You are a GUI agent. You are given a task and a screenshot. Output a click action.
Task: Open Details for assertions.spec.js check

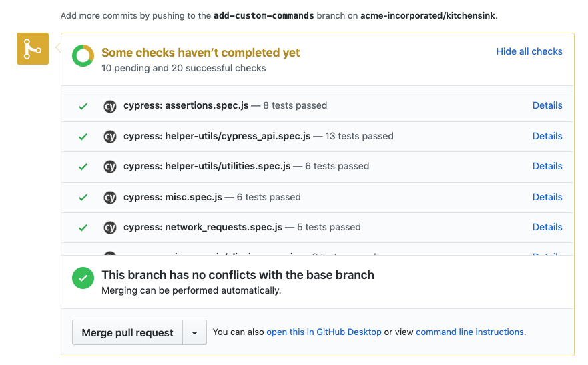pyautogui.click(x=547, y=105)
